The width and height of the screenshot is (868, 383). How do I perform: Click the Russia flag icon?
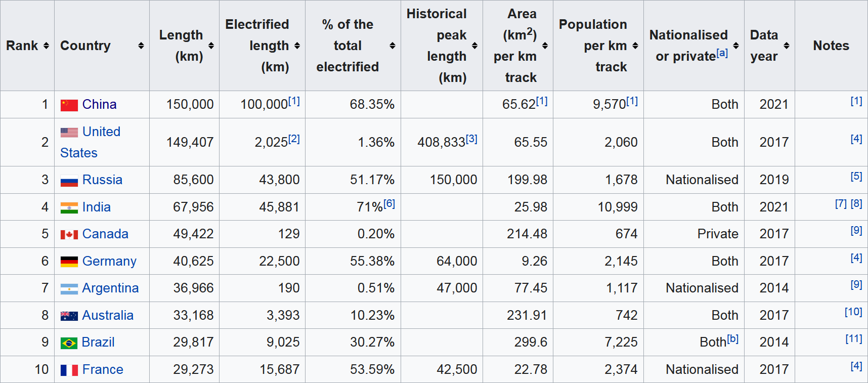(x=69, y=181)
